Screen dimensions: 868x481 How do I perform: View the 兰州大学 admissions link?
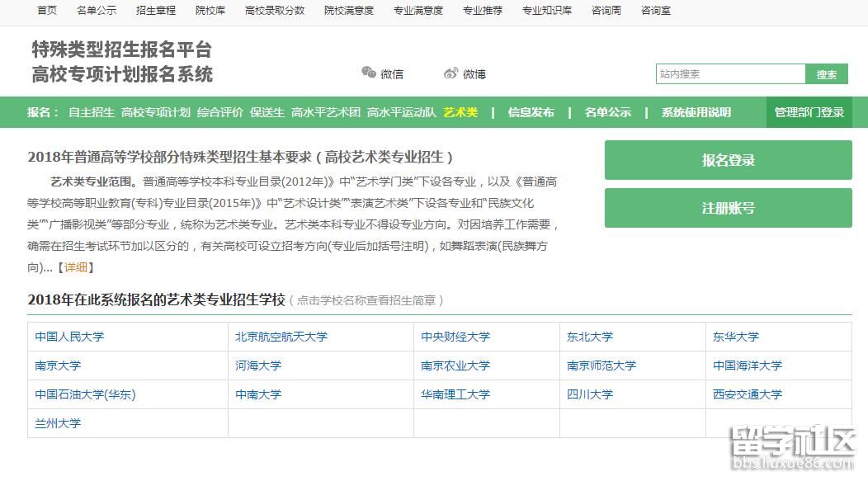(x=58, y=423)
